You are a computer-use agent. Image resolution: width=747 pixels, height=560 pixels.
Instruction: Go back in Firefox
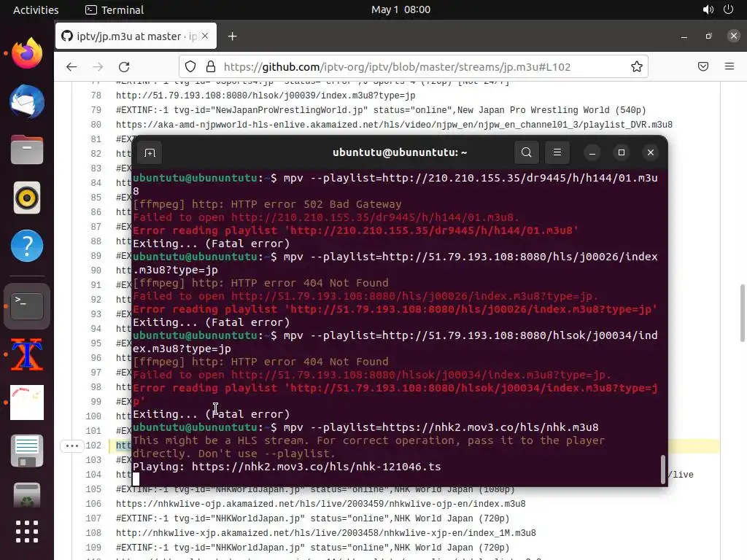coord(71,66)
